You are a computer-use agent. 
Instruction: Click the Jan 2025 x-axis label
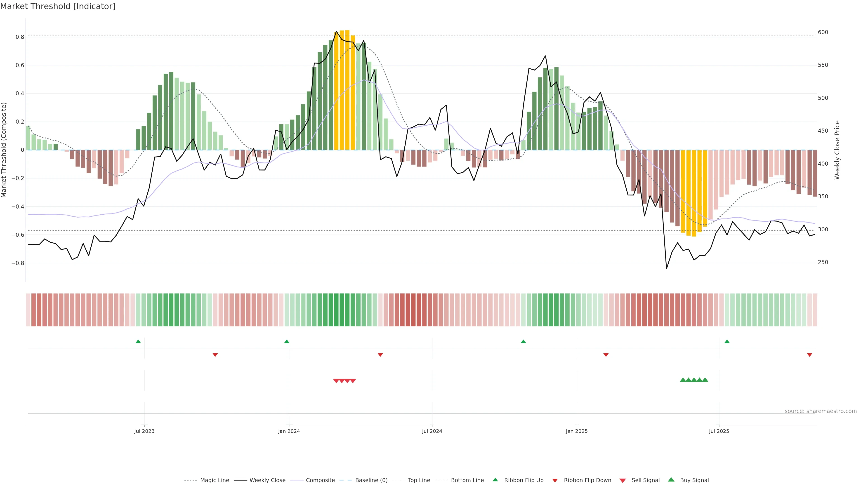(577, 432)
